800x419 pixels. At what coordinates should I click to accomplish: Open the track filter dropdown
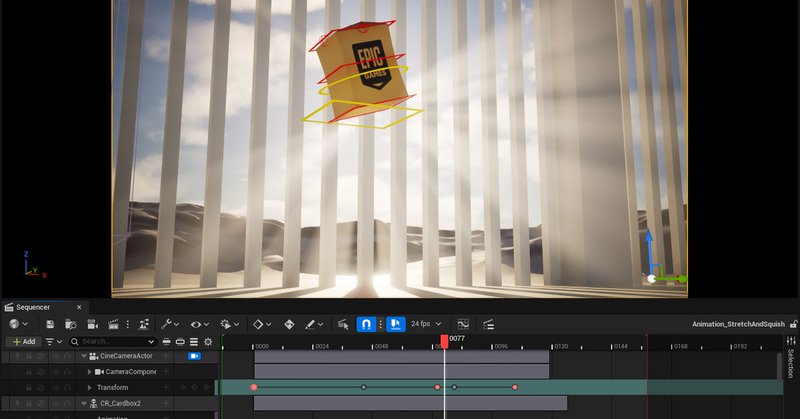point(54,341)
